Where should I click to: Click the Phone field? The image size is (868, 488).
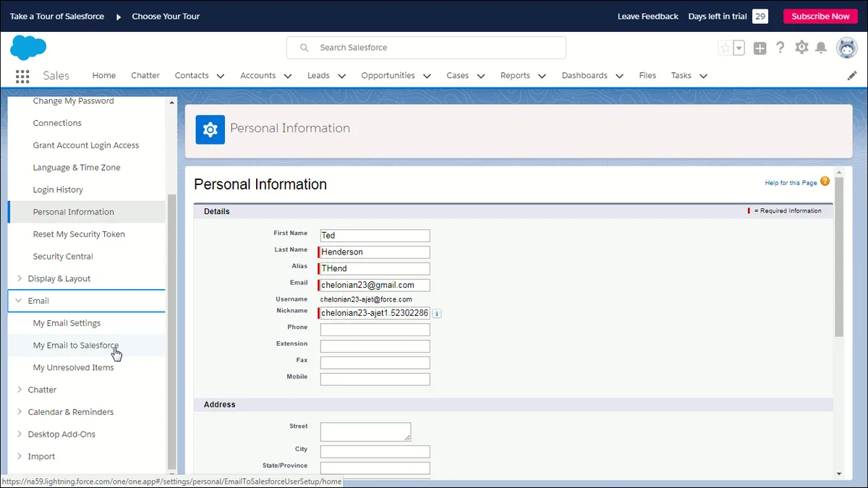[375, 330]
